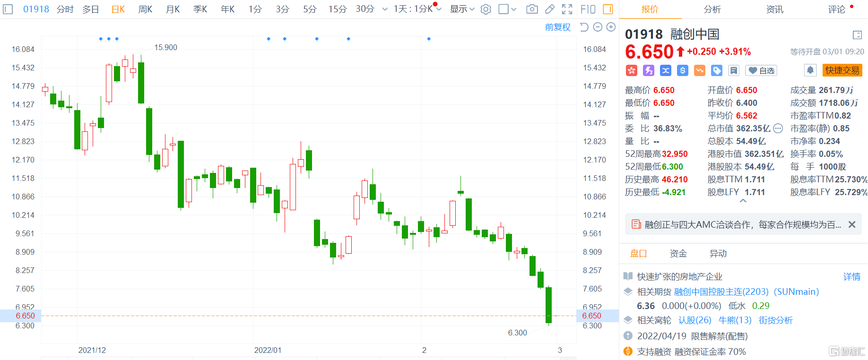Click the blue dollar sign icon
Image resolution: width=868 pixels, height=360 pixels.
coord(683,70)
